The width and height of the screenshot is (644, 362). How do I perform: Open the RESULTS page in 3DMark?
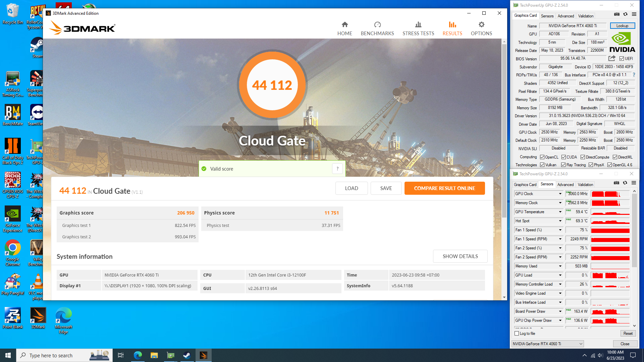pos(452,29)
